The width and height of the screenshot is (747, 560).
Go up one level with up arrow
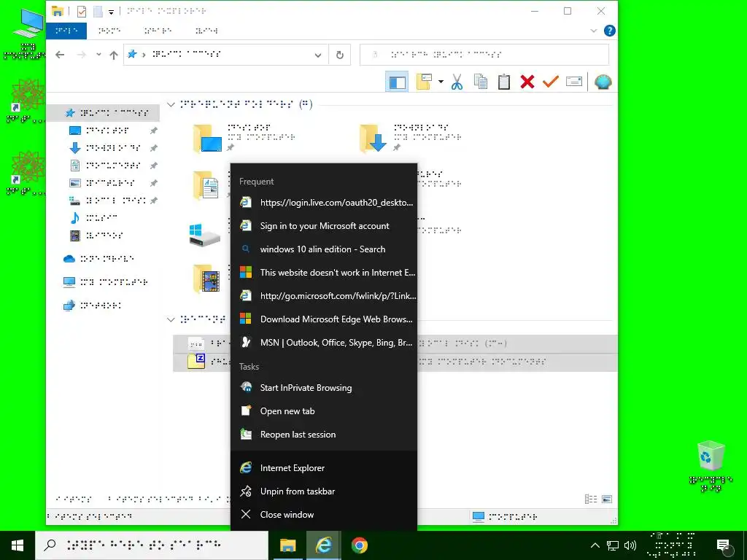coord(113,55)
